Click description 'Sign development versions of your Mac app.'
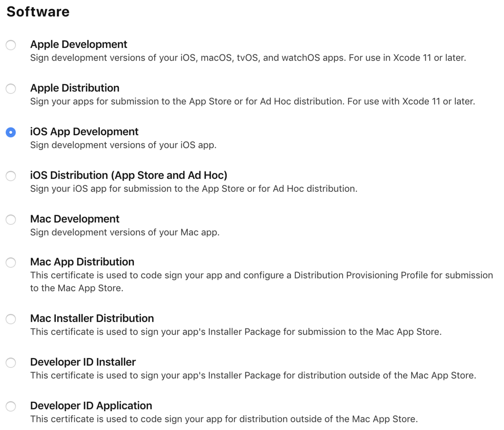504x430 pixels. 125,233
